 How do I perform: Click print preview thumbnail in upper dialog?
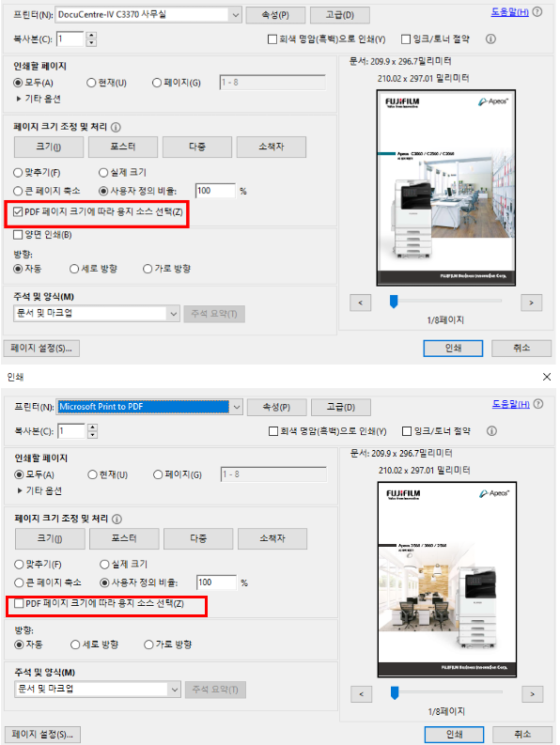coord(446,188)
